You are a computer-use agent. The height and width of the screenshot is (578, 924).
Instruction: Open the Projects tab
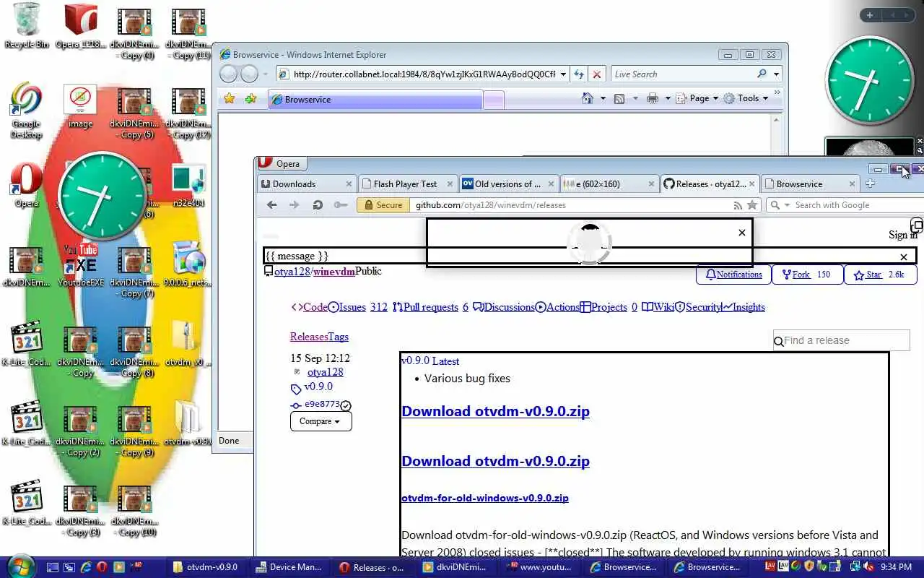click(x=609, y=307)
